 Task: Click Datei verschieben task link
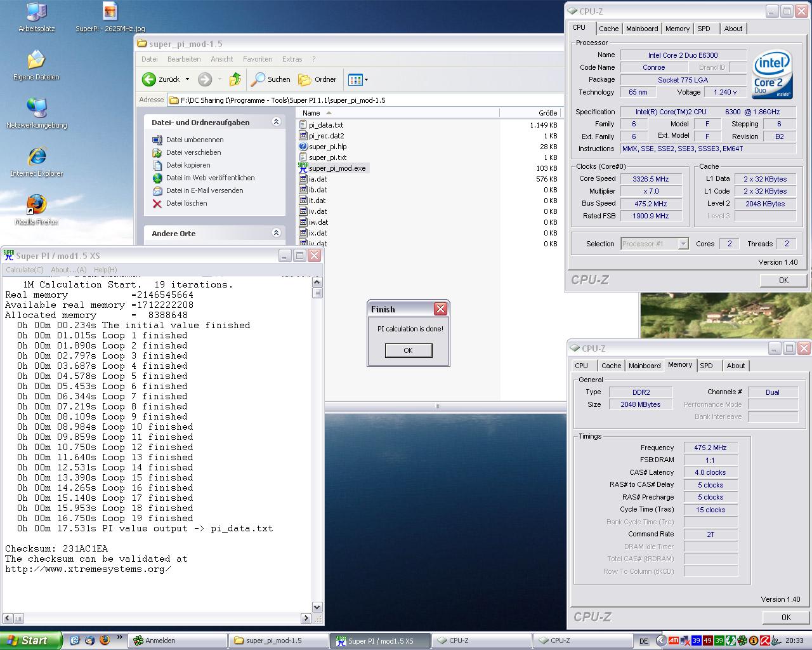pyautogui.click(x=193, y=152)
